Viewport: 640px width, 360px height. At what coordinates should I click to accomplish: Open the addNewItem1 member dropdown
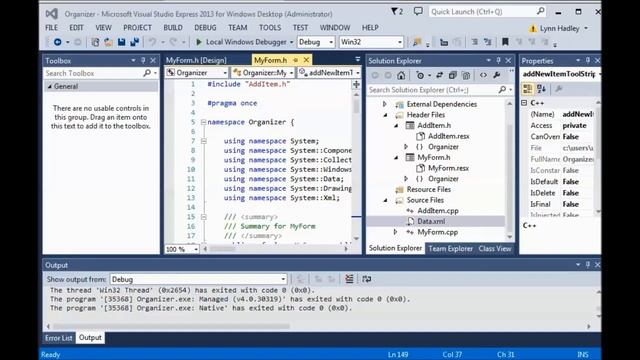point(329,73)
